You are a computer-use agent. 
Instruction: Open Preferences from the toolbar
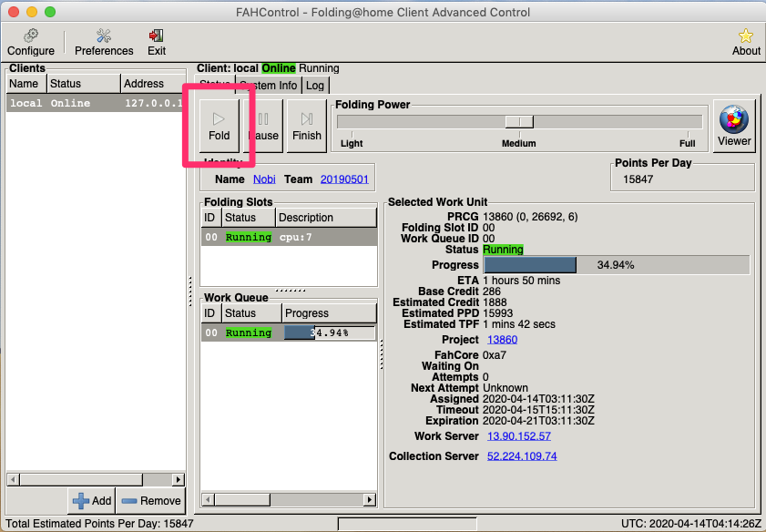pos(104,43)
